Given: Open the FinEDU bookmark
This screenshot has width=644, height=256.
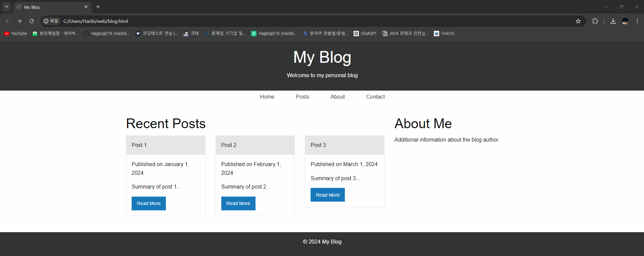Looking at the screenshot, I should point(444,34).
